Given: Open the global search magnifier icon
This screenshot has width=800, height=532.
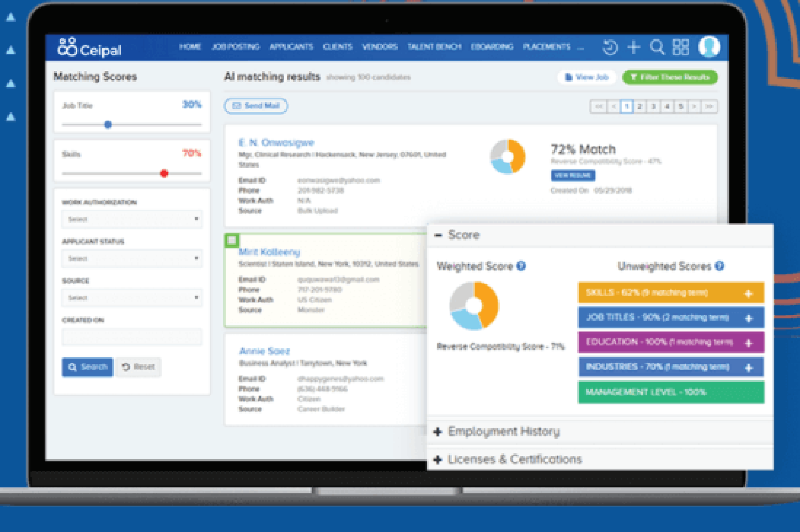Looking at the screenshot, I should point(658,47).
